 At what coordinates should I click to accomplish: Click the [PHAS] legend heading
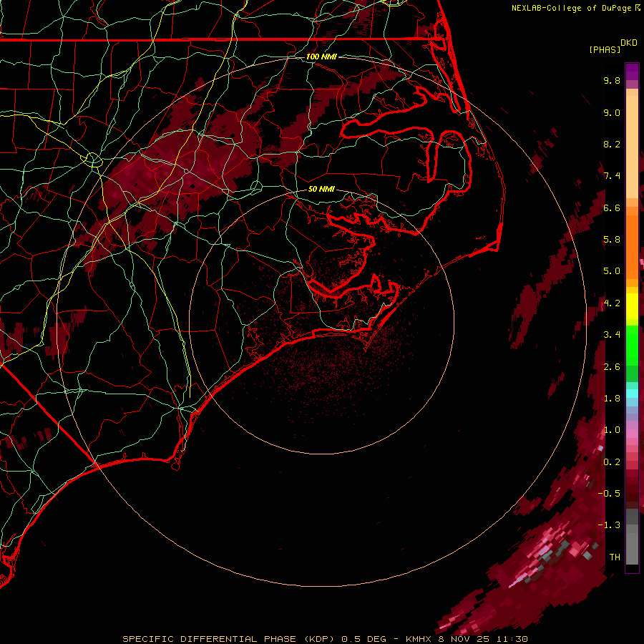coord(605,50)
